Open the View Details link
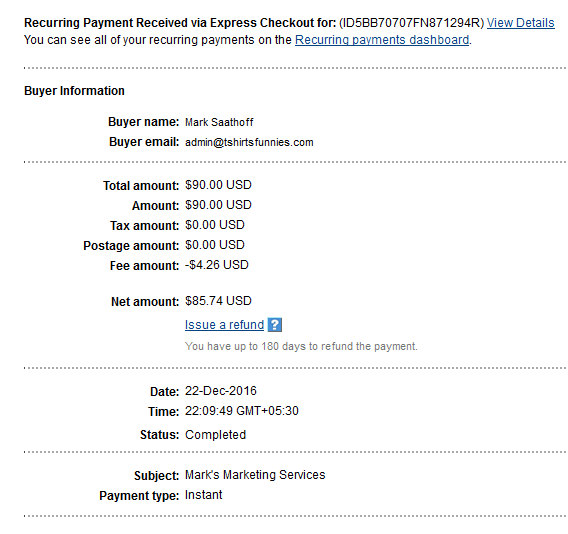Viewport: 568px width, 534px height. (x=520, y=23)
